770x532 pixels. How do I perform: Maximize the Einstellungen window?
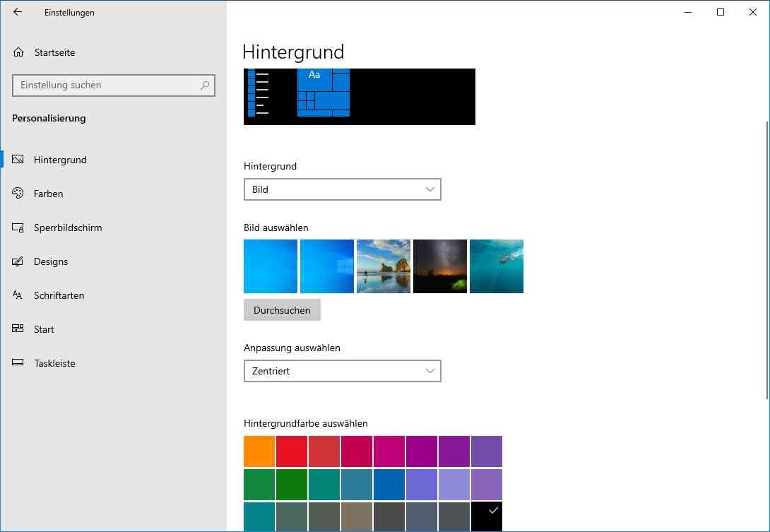(721, 12)
